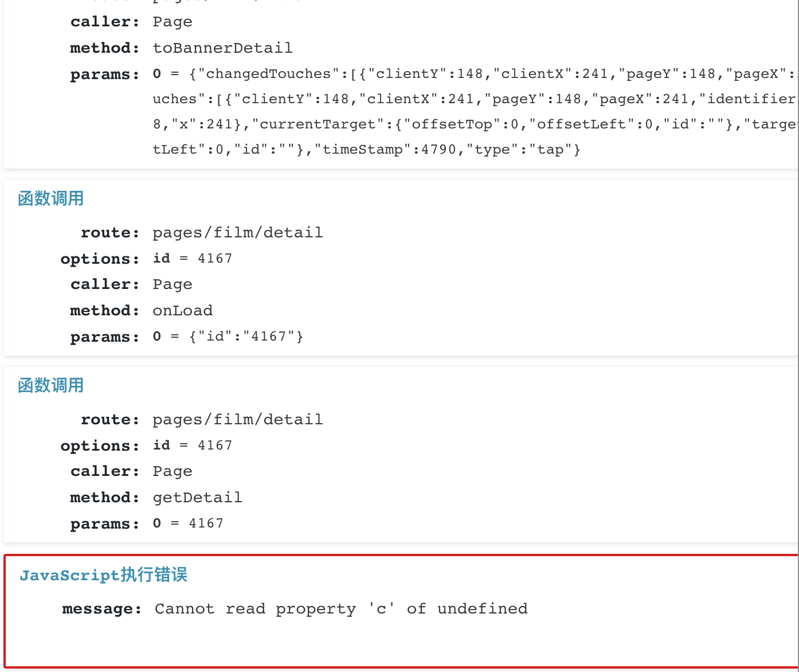Click the timeStamp 4790 line in params
Image resolution: width=799 pixels, height=672 pixels.
point(367,150)
